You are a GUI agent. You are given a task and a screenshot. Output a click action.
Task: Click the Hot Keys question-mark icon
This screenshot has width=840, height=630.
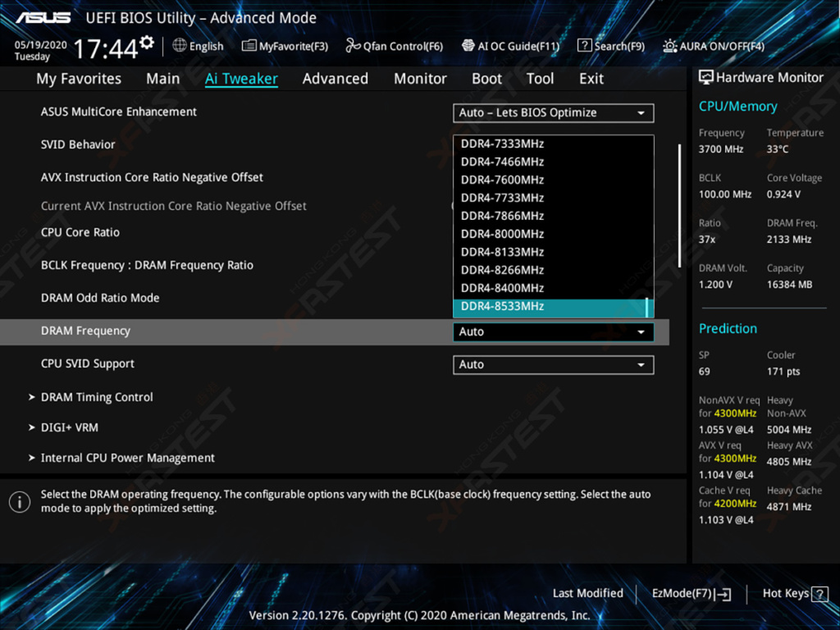click(819, 594)
